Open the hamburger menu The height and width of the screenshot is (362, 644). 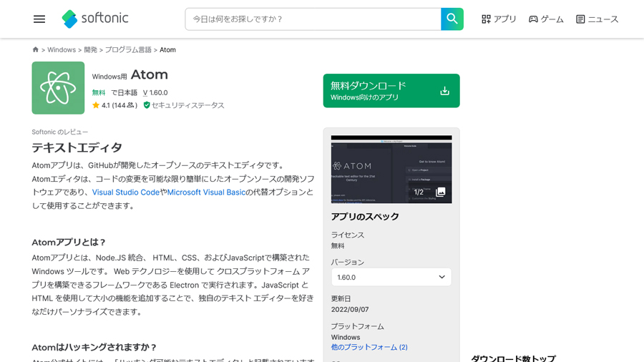click(x=39, y=19)
